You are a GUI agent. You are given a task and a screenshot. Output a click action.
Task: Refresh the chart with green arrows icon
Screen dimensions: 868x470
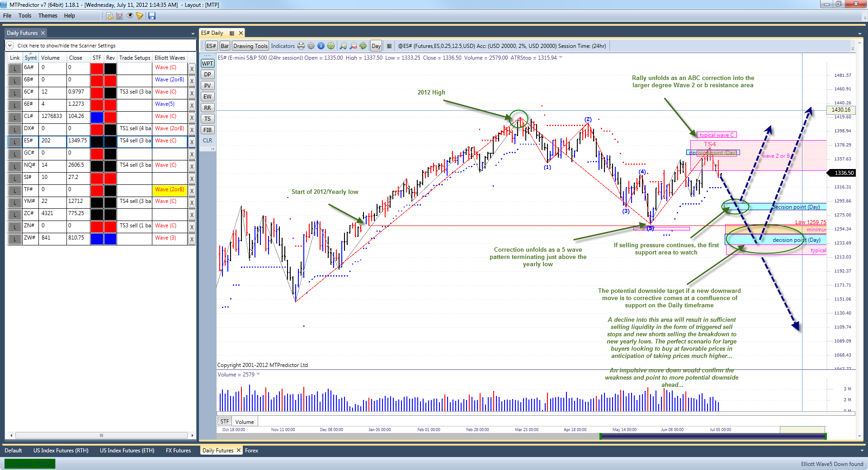(363, 46)
